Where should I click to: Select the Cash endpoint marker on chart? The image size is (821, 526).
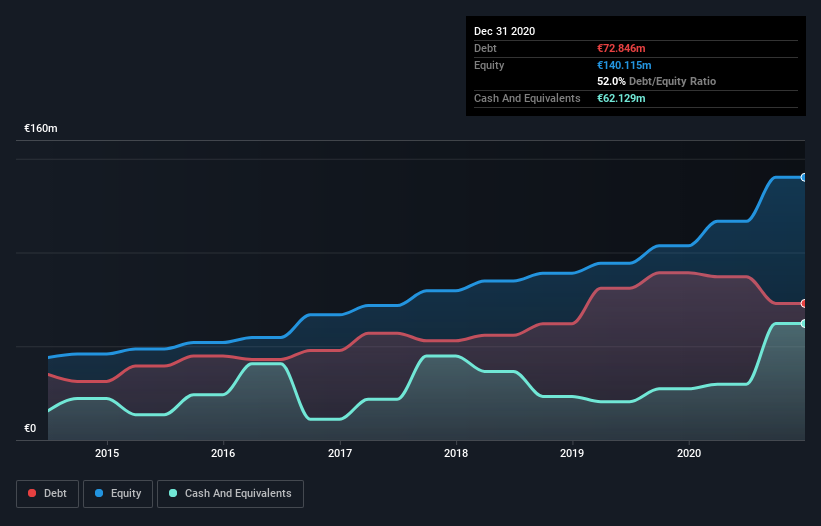click(804, 323)
